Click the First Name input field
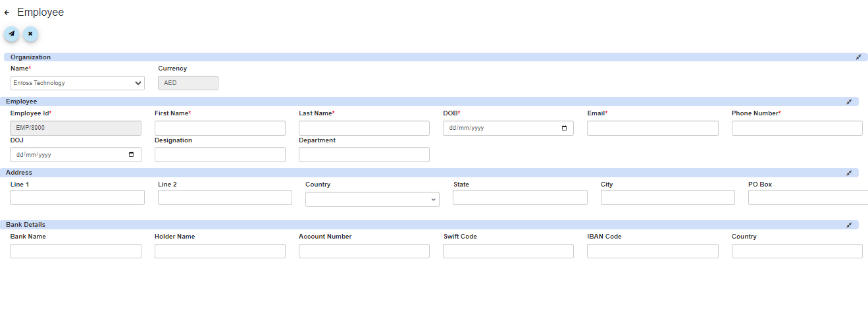 point(220,129)
